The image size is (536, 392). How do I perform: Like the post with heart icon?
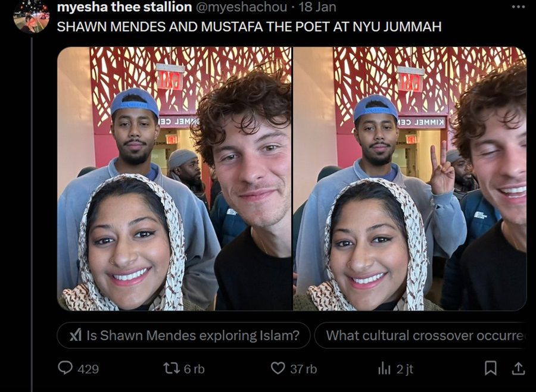[x=278, y=368]
